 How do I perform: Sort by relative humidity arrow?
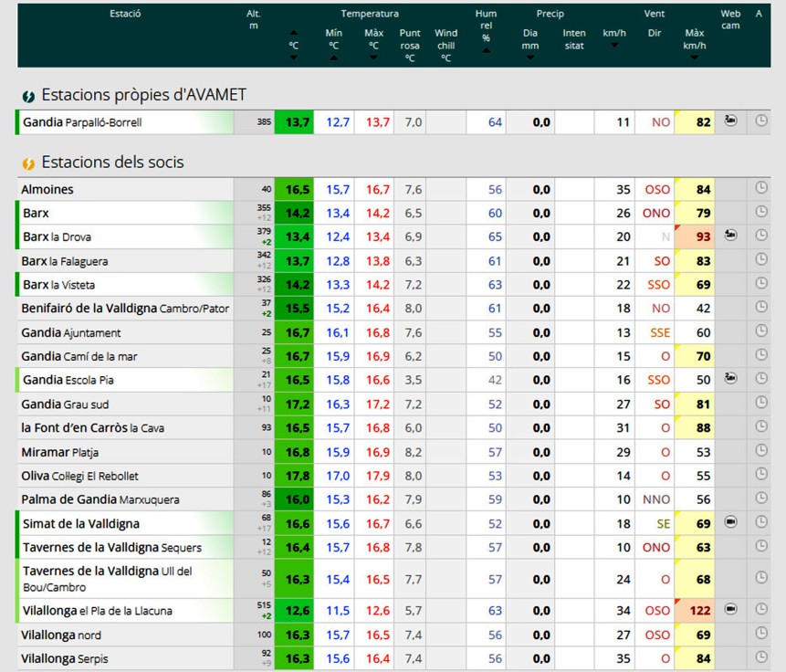(487, 50)
